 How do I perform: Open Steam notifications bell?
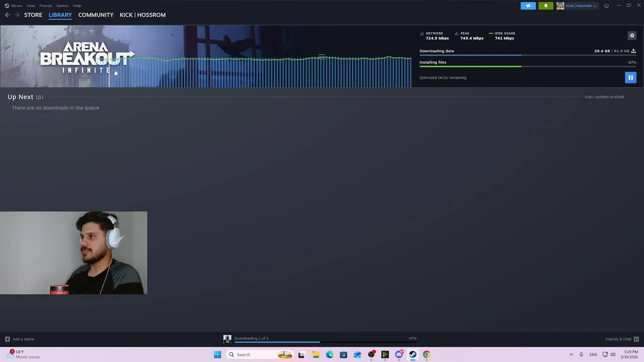546,6
